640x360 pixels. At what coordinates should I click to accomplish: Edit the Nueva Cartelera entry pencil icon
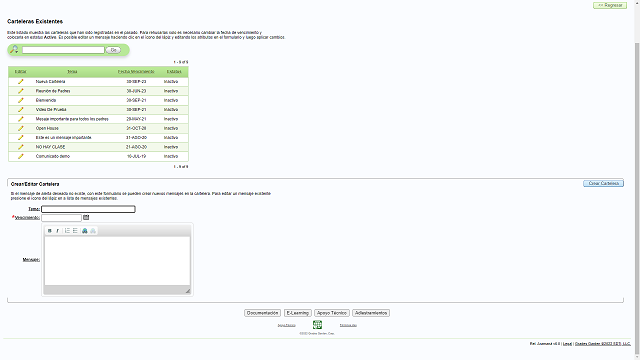(x=20, y=82)
